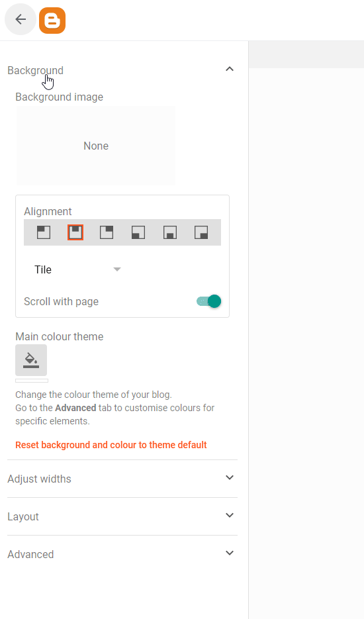Image resolution: width=364 pixels, height=619 pixels.
Task: Open the Tile repeat dropdown
Action: point(78,269)
